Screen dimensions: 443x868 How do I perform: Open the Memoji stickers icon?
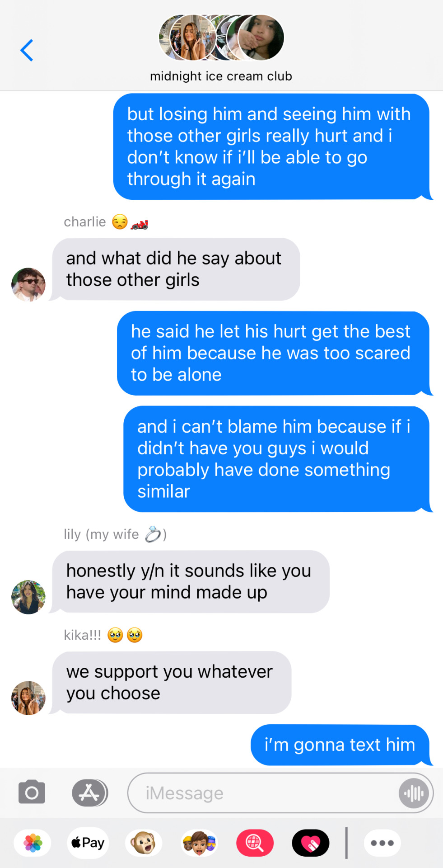tap(199, 843)
